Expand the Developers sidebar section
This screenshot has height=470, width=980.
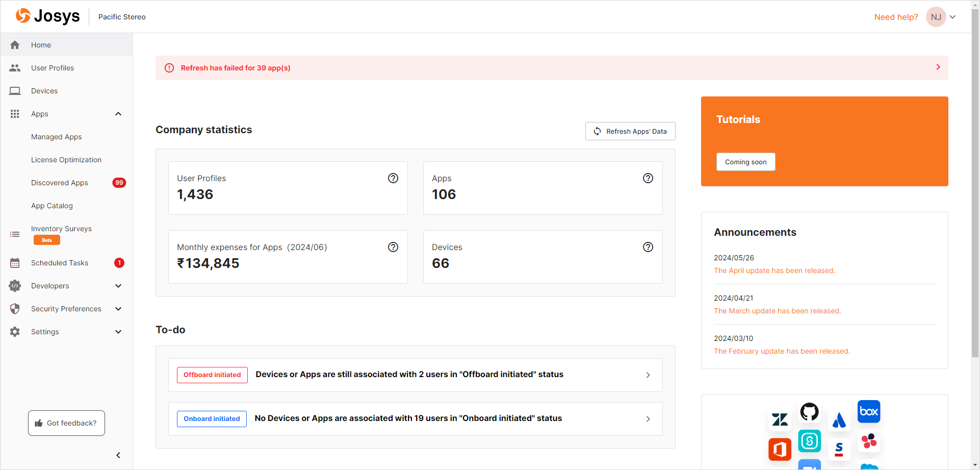(118, 286)
